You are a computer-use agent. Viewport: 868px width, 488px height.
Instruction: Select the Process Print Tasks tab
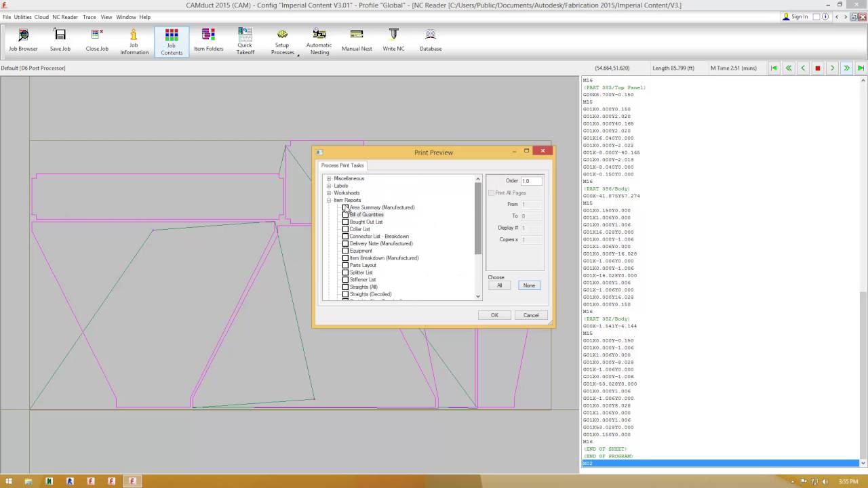tap(342, 165)
